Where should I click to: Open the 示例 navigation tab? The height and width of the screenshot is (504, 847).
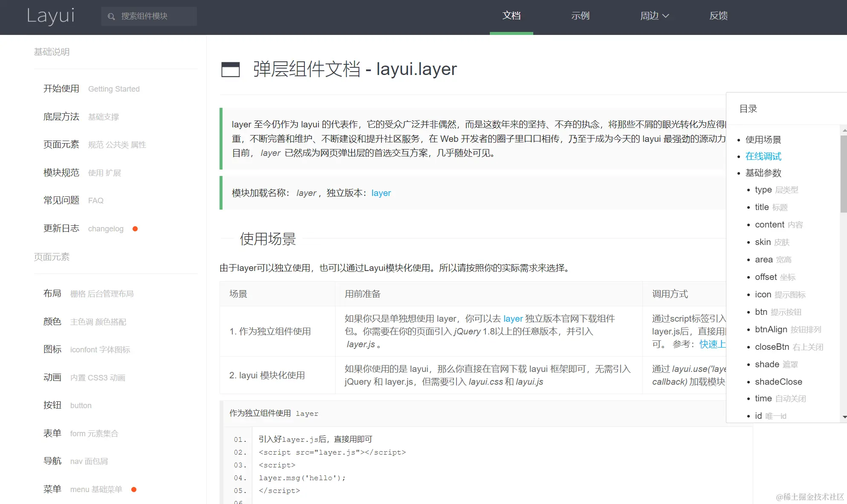[x=580, y=16]
